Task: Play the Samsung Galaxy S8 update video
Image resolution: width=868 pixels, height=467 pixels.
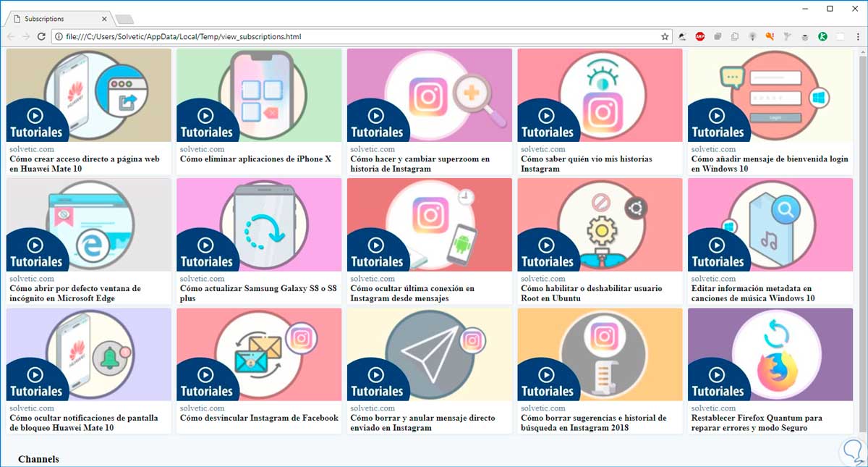Action: (205, 245)
